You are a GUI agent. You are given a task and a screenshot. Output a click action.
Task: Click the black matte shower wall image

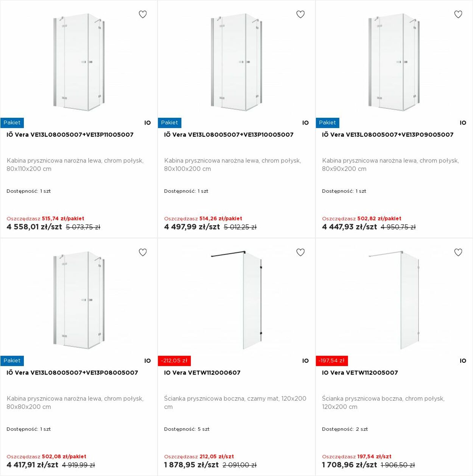(236, 300)
